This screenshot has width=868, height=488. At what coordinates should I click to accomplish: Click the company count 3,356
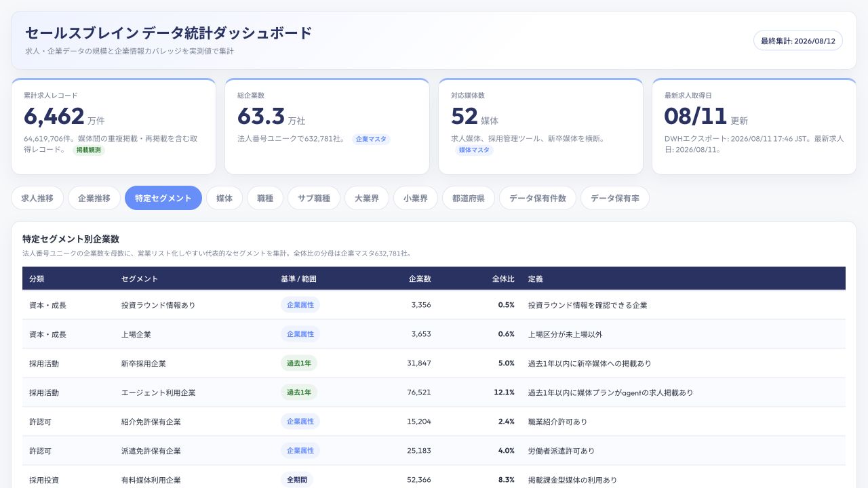click(421, 305)
